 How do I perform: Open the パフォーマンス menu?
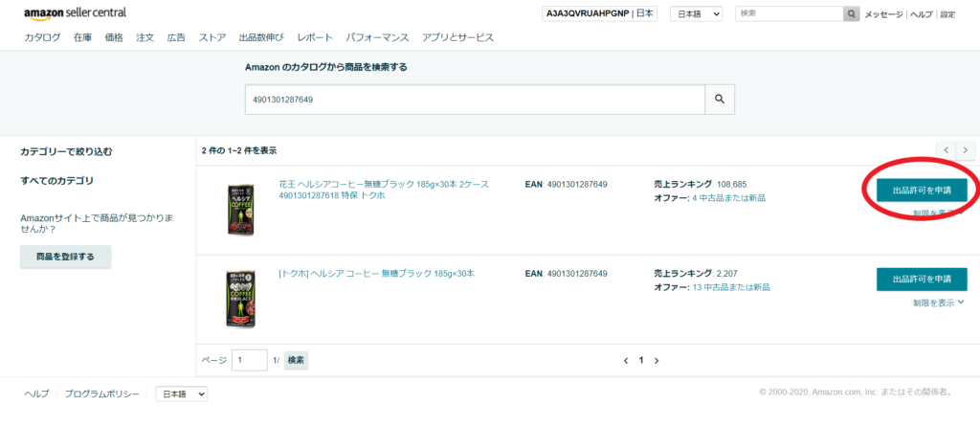(x=377, y=37)
